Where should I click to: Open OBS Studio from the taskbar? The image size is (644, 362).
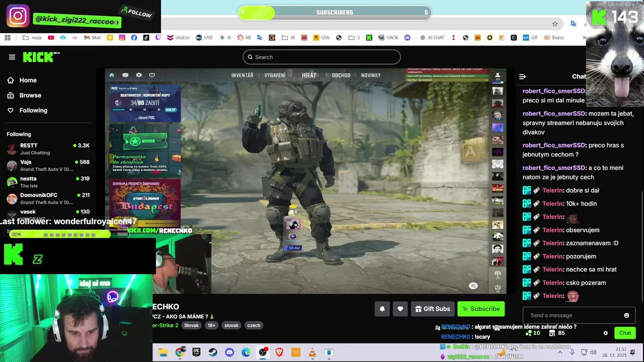pyautogui.click(x=263, y=352)
